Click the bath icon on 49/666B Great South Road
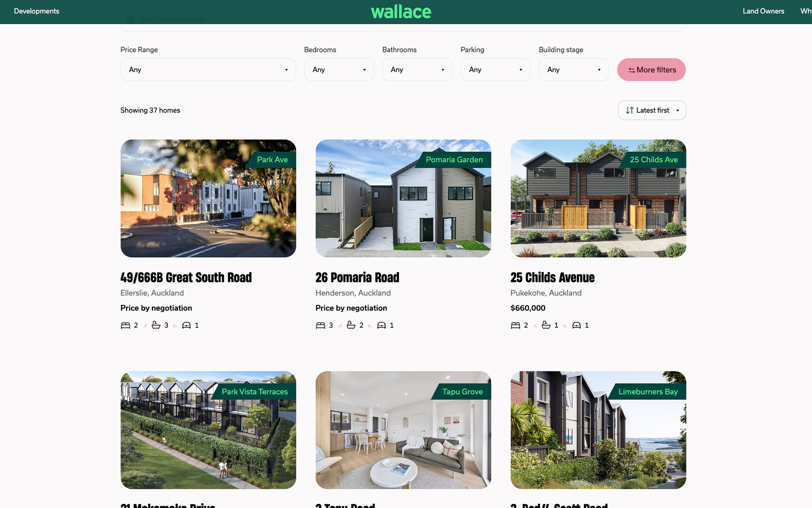The width and height of the screenshot is (812, 508). coord(156,325)
